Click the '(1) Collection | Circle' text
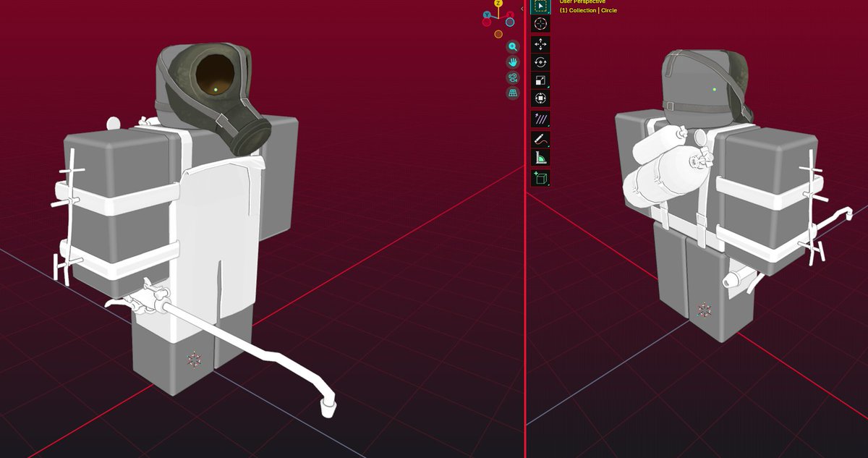 588,10
